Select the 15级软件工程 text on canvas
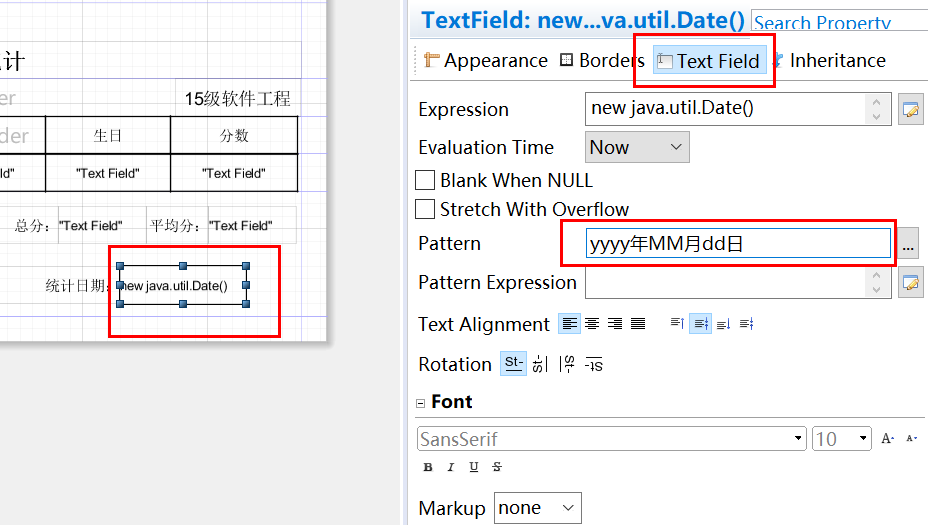 click(237, 99)
